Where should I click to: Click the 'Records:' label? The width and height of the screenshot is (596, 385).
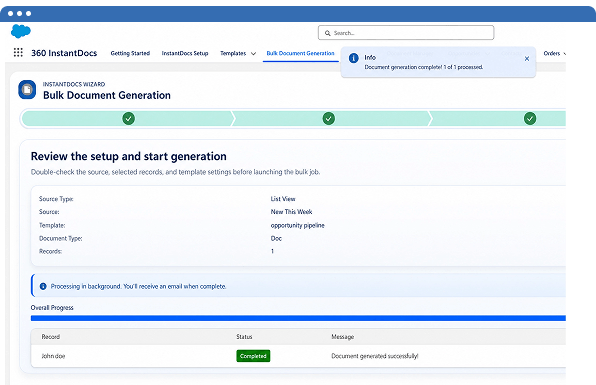point(50,251)
